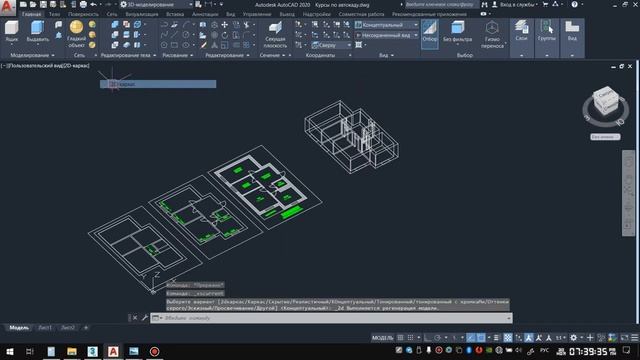Select the Move tool in Редактирование panel
This screenshot has width=640, height=360.
(x=224, y=25)
